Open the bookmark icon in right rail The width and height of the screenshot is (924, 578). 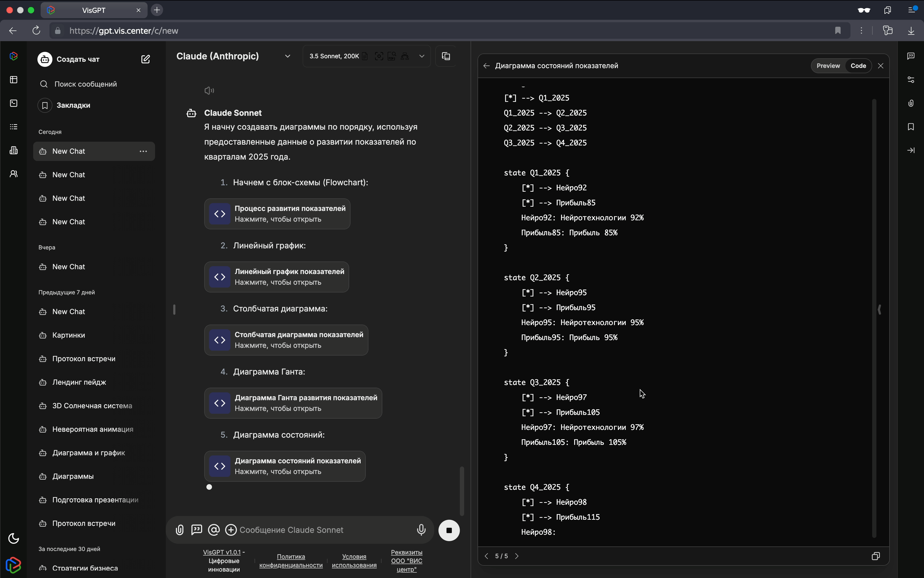[x=911, y=127]
